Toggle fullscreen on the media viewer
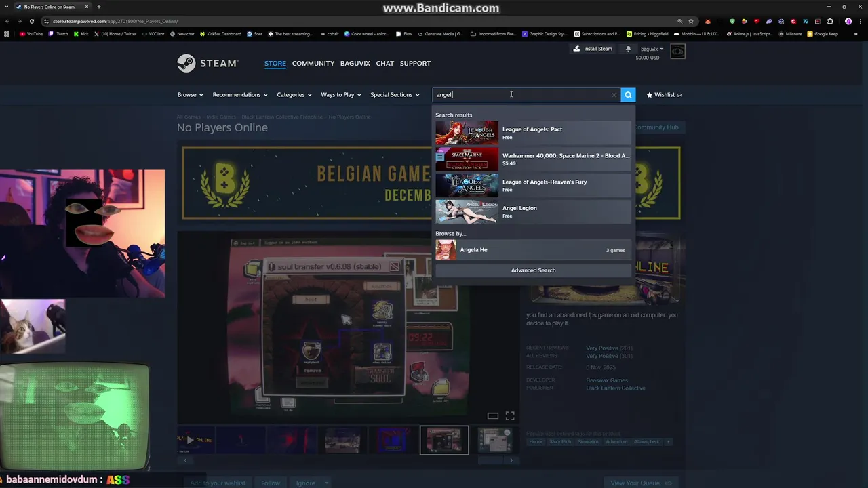868x488 pixels. (x=510, y=415)
